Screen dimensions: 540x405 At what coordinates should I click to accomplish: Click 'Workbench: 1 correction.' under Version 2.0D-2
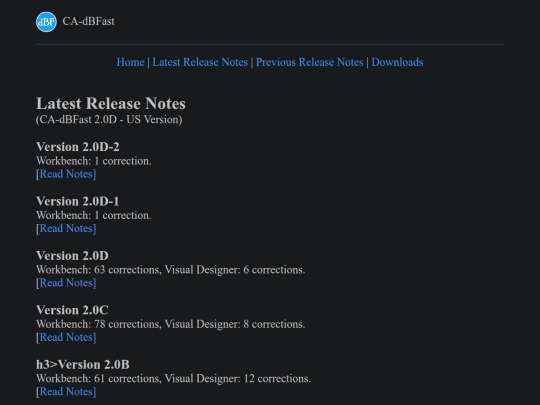coord(94,161)
